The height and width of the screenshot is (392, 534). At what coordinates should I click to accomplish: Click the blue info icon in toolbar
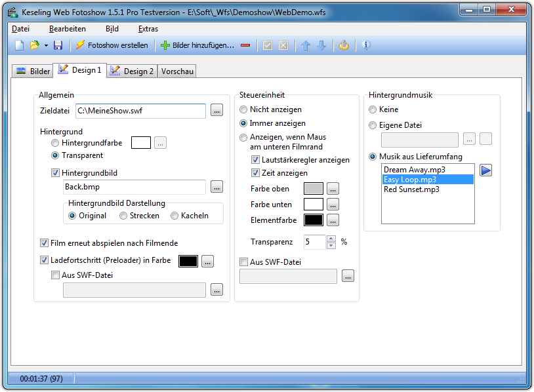(366, 45)
